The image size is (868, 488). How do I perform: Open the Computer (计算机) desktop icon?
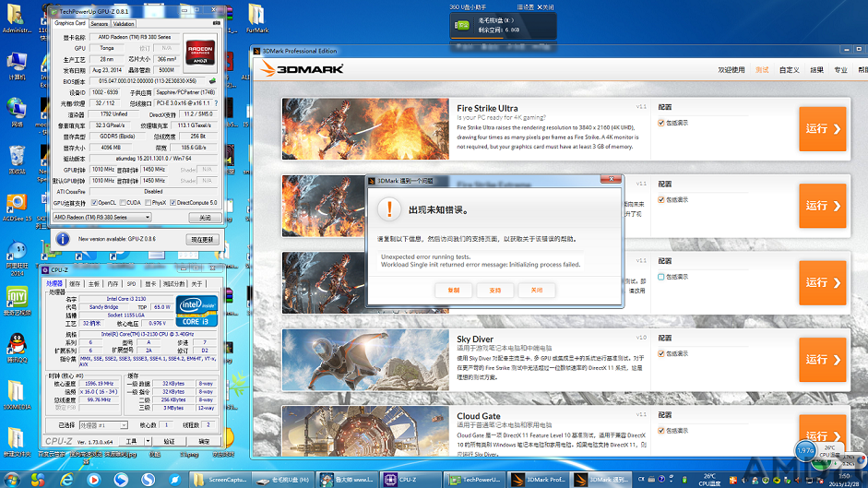pyautogui.click(x=17, y=65)
